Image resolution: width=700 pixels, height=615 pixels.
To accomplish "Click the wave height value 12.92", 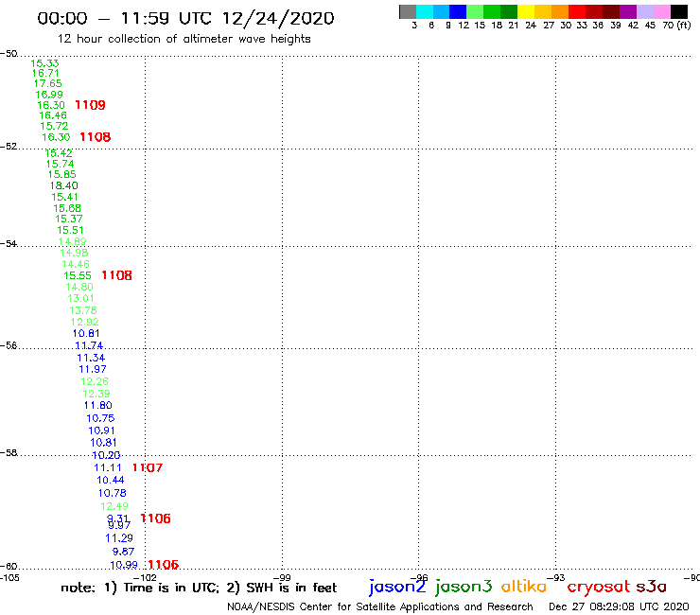I will tap(85, 322).
